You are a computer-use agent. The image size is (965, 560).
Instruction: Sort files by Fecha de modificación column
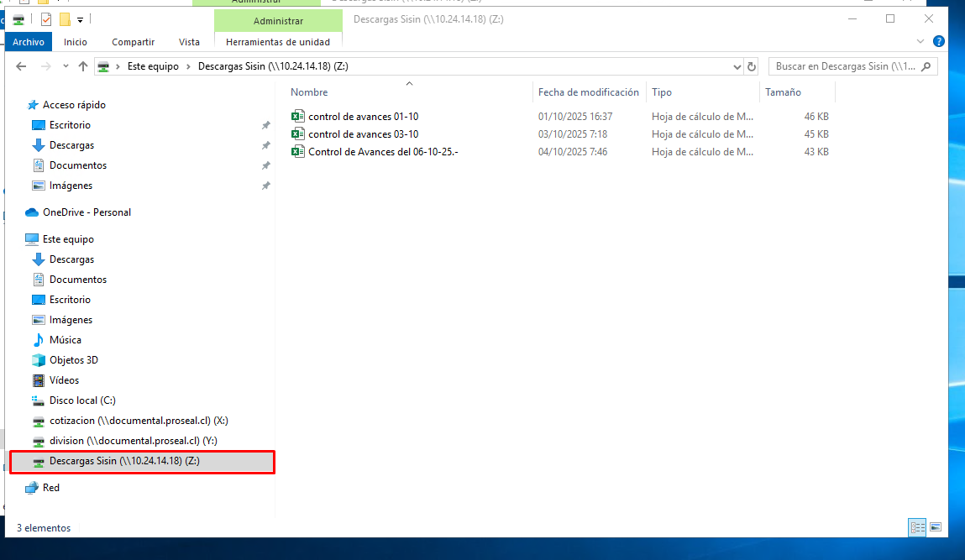pyautogui.click(x=588, y=92)
